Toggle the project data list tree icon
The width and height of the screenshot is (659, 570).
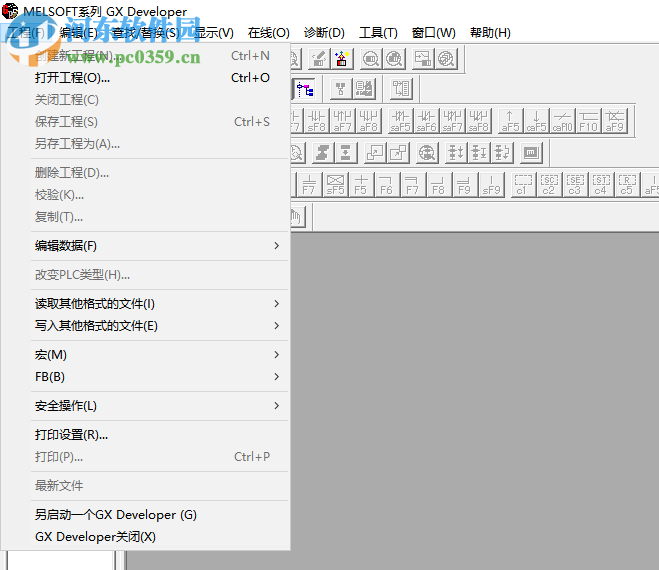coord(304,89)
